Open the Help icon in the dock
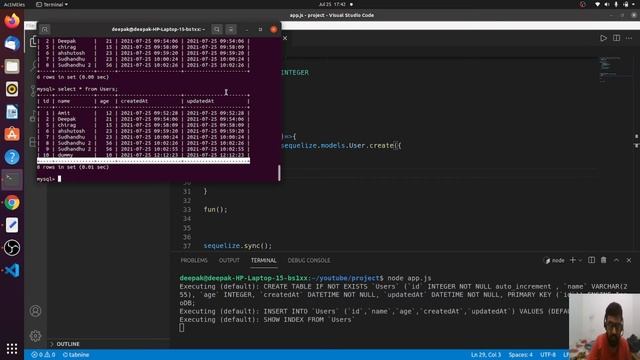The height and width of the screenshot is (360, 640). (x=12, y=157)
